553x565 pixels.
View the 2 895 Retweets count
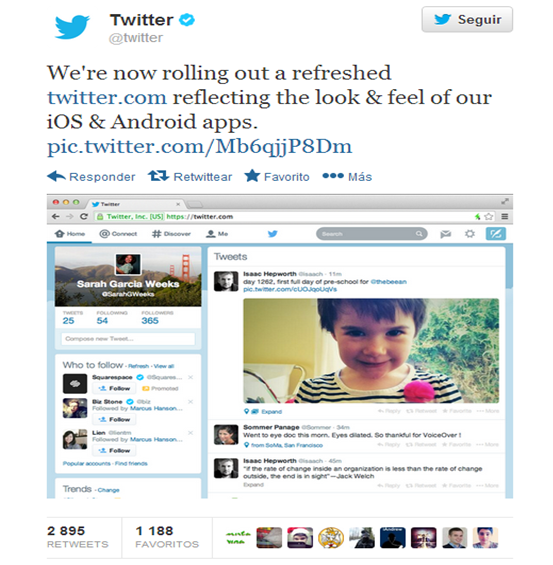point(77,537)
